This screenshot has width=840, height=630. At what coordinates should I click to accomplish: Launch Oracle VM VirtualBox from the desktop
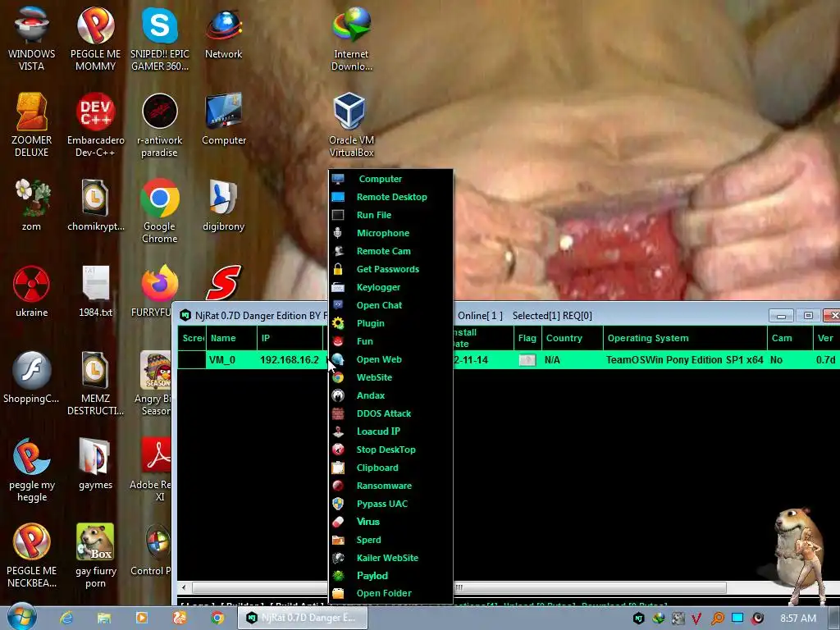[351, 125]
